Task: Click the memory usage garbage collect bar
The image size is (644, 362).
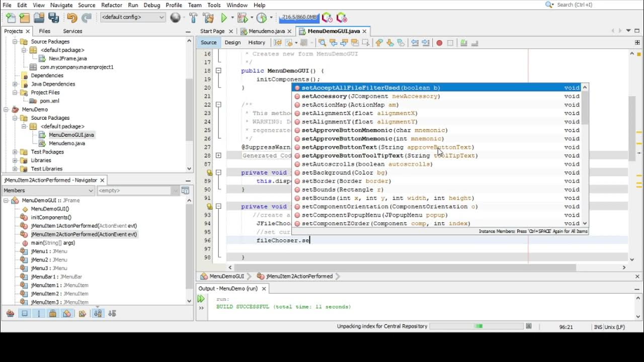Action: pos(299,18)
